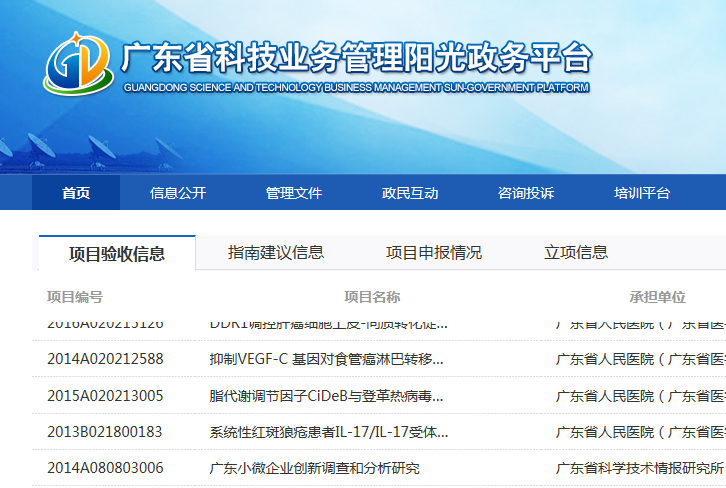Open 广东小微企业创新调查和分析研究 project link
The image size is (726, 488).
314,468
